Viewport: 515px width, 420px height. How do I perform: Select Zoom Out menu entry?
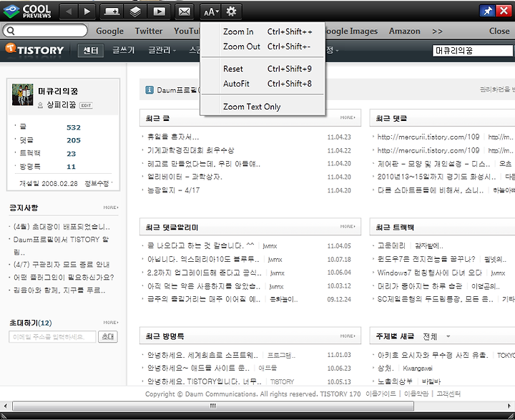tap(263, 47)
